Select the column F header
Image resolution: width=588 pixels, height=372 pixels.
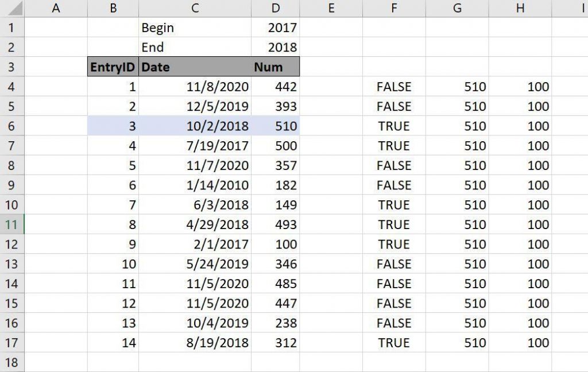pyautogui.click(x=394, y=9)
